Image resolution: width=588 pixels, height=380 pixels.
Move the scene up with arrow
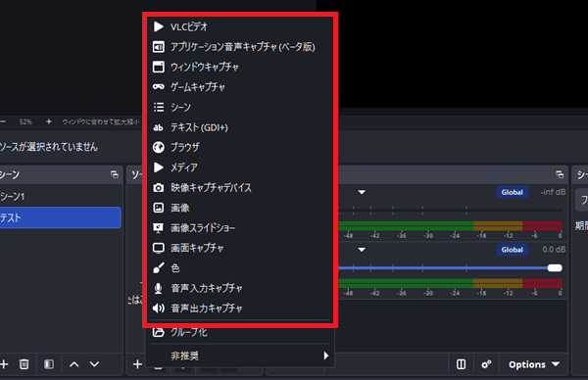point(74,364)
